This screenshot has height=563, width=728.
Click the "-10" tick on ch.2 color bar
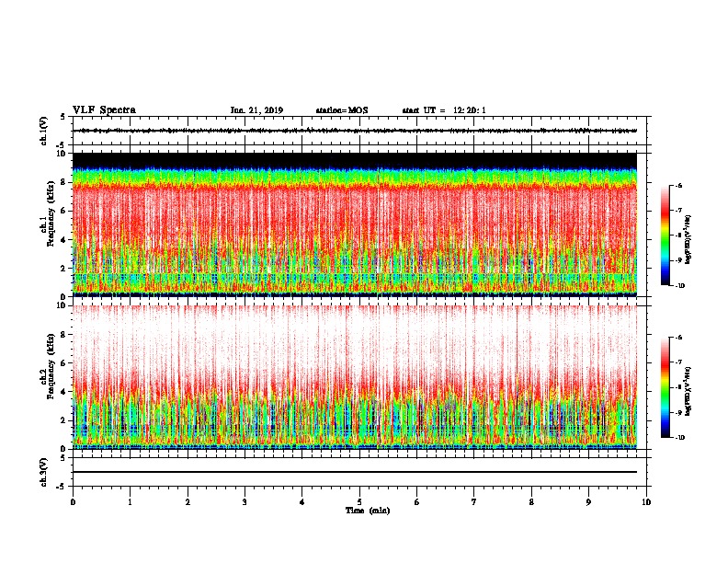680,438
